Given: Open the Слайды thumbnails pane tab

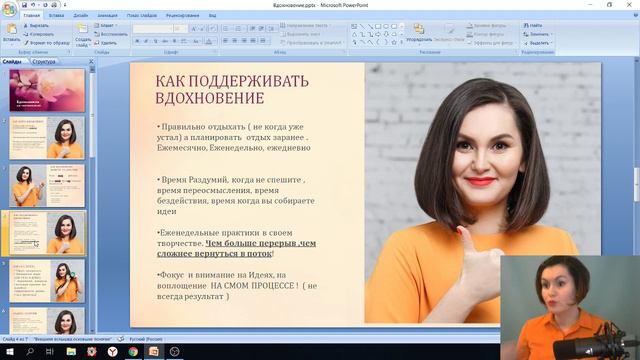Looking at the screenshot, I should click(12, 62).
